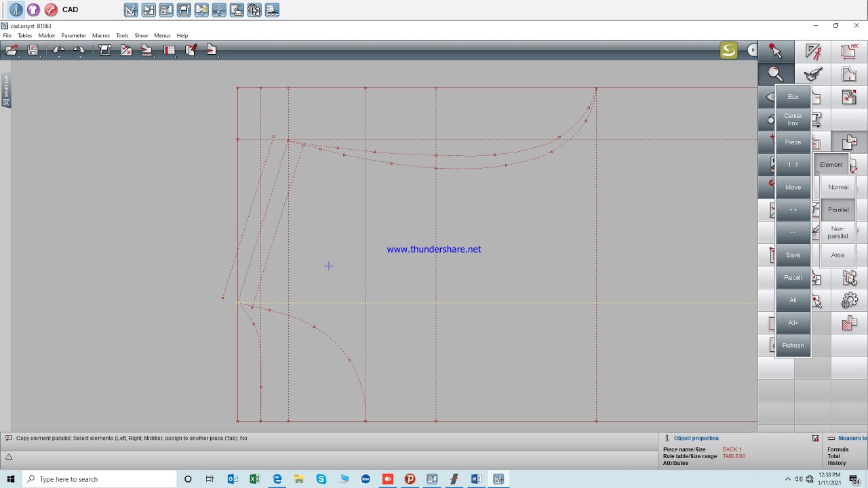Viewport: 868px width, 488px height.
Task: Select the Normal option in Element submenu
Action: (838, 187)
